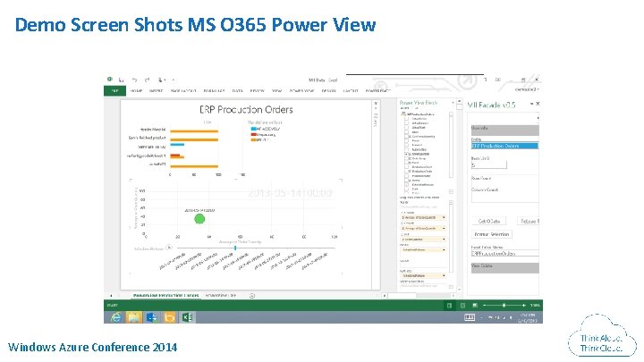
Task: Click the taskbar clock and date
Action: click(527, 317)
